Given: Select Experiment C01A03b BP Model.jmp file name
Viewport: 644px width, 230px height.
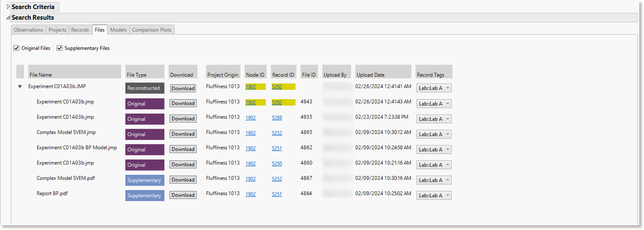Looking at the screenshot, I should (x=77, y=148).
